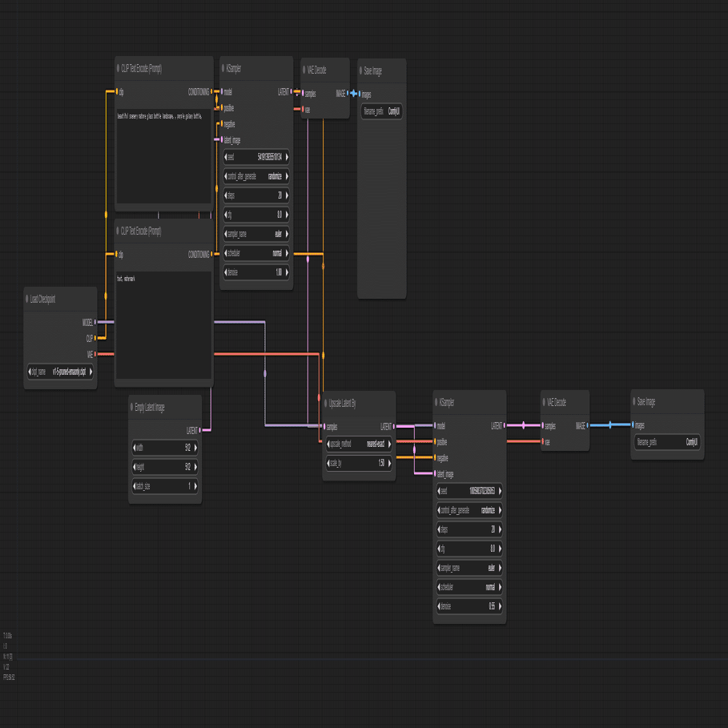Collapse Load Checkpoint node using its title dot
Image resolution: width=728 pixels, height=728 pixels.
pyautogui.click(x=27, y=299)
